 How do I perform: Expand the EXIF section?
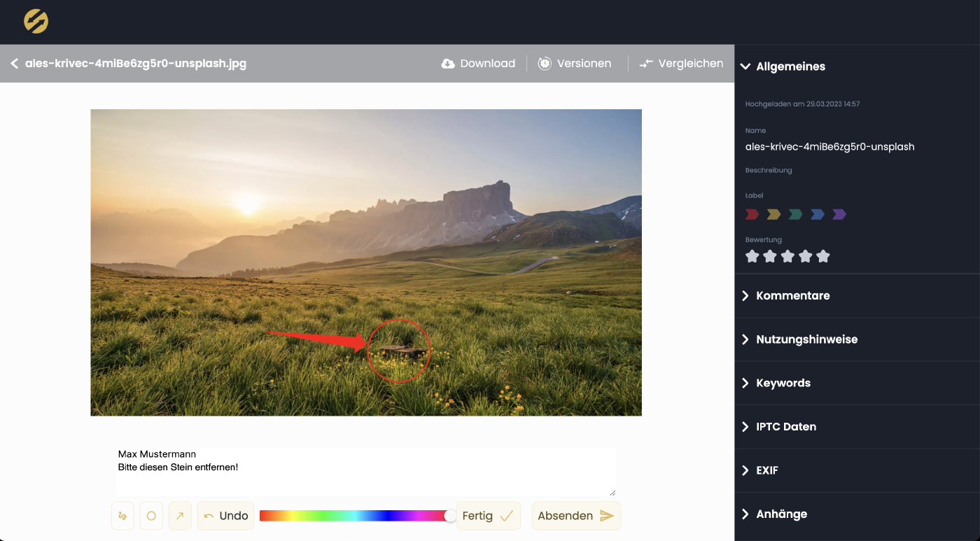click(766, 470)
